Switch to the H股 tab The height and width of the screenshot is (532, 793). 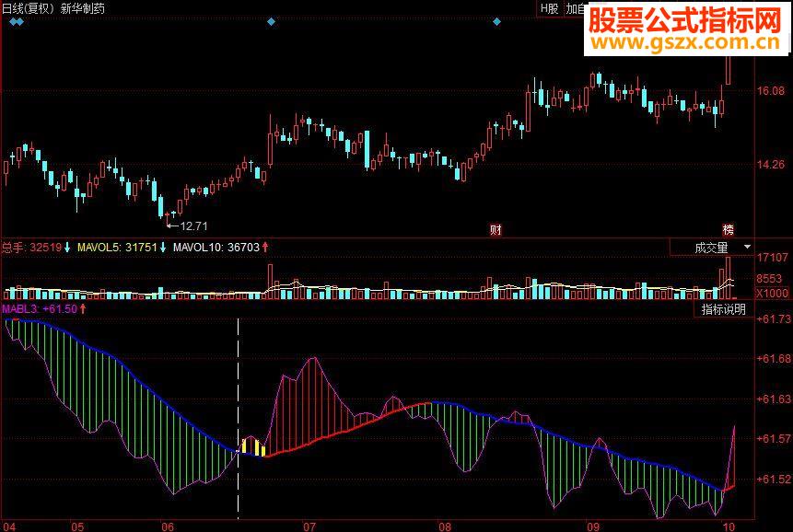coord(549,8)
